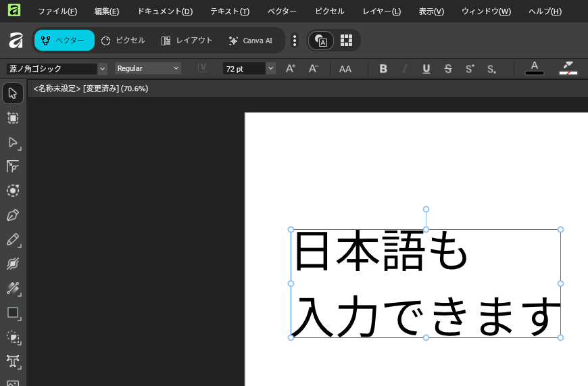Apply superscript formatting
This screenshot has height=386, width=588.
pyautogui.click(x=470, y=69)
